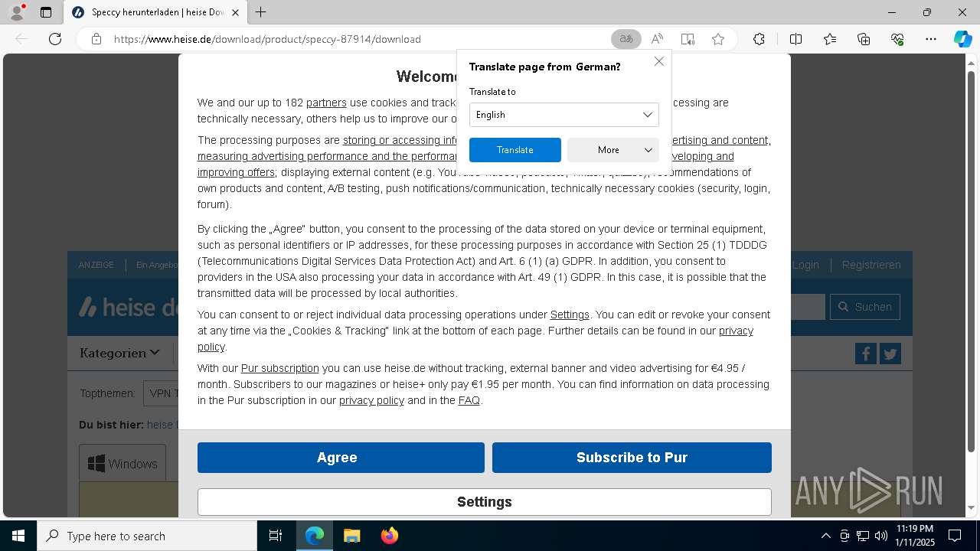This screenshot has height=551, width=980.
Task: Open the inline Settings link
Action: (570, 315)
